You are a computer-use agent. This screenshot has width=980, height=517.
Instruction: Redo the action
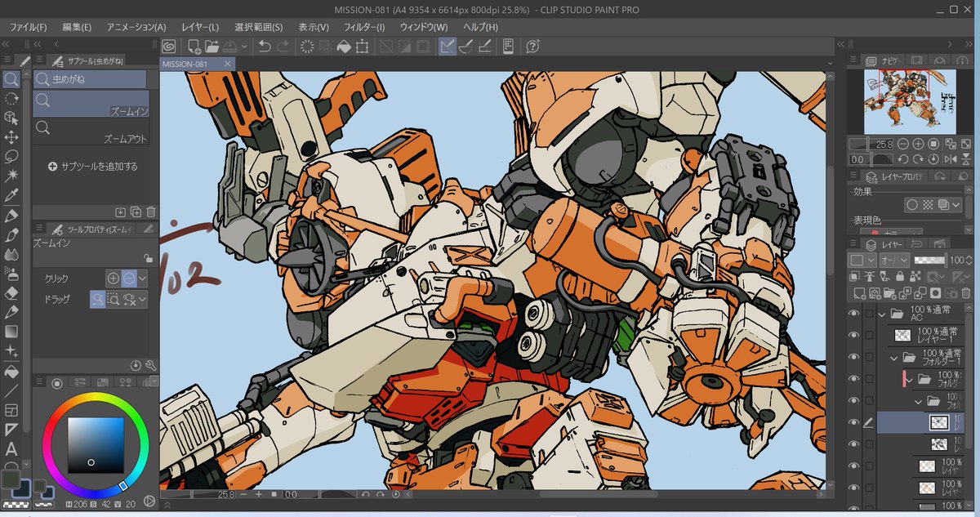pos(283,47)
